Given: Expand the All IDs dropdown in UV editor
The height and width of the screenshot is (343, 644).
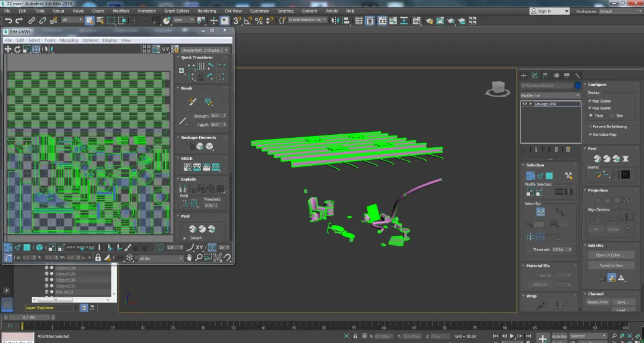Looking at the screenshot, I should click(x=160, y=258).
